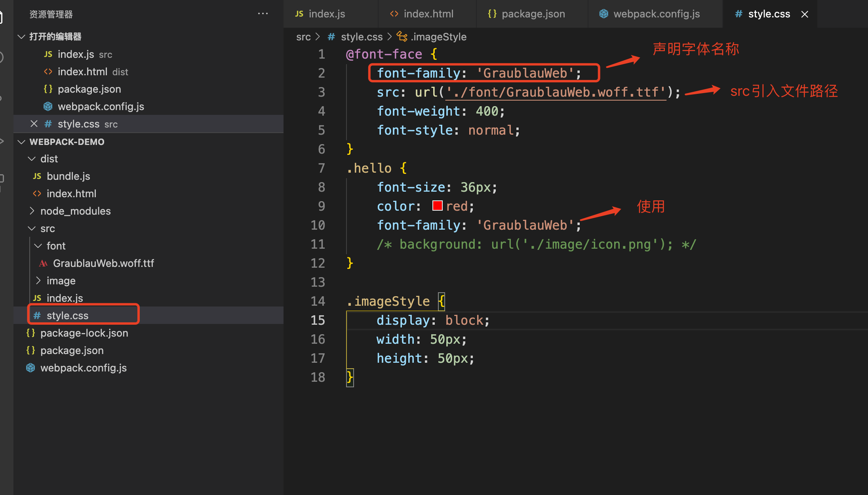Collapse the font folder
The width and height of the screenshot is (868, 495).
(x=38, y=246)
